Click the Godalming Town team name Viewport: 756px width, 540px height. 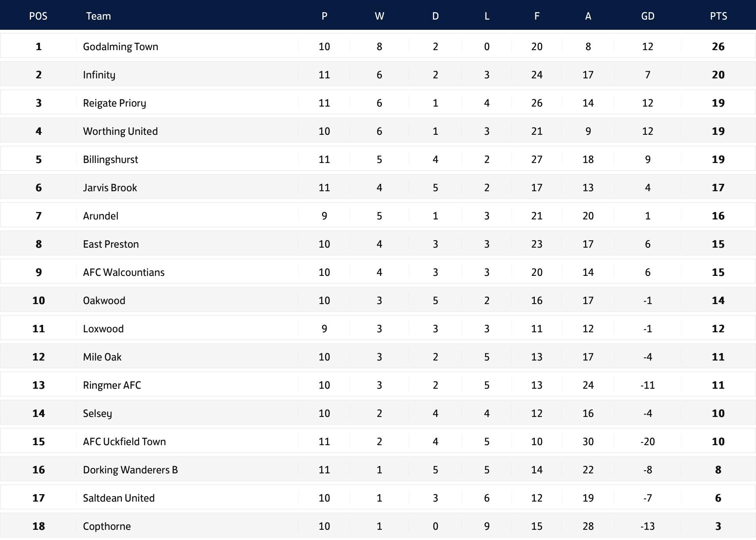click(120, 47)
